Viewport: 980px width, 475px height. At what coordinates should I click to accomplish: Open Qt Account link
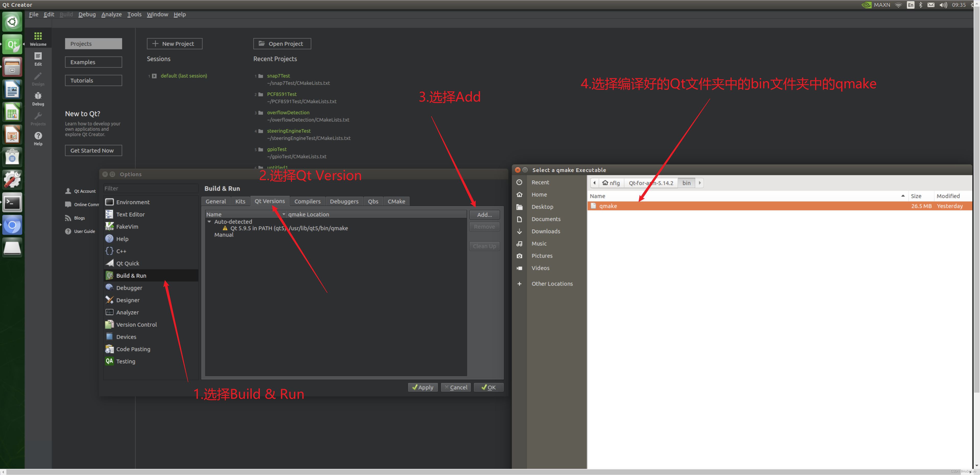pos(81,191)
